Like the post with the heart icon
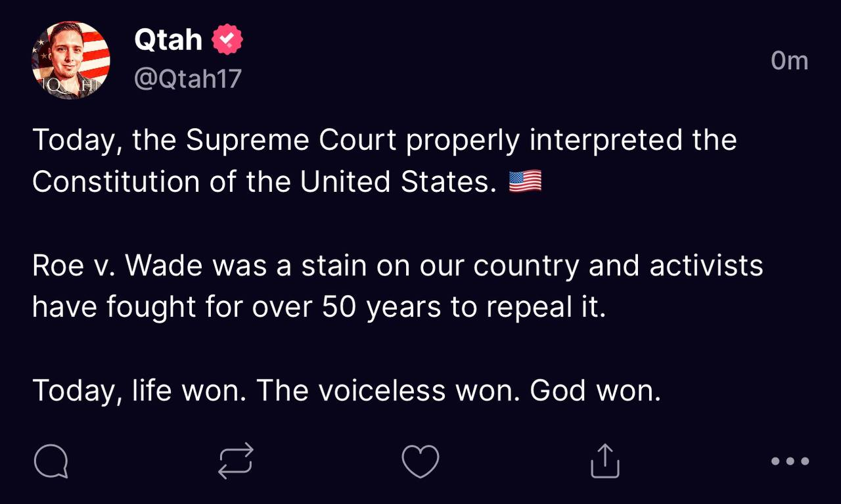This screenshot has height=504, width=841. click(x=420, y=461)
